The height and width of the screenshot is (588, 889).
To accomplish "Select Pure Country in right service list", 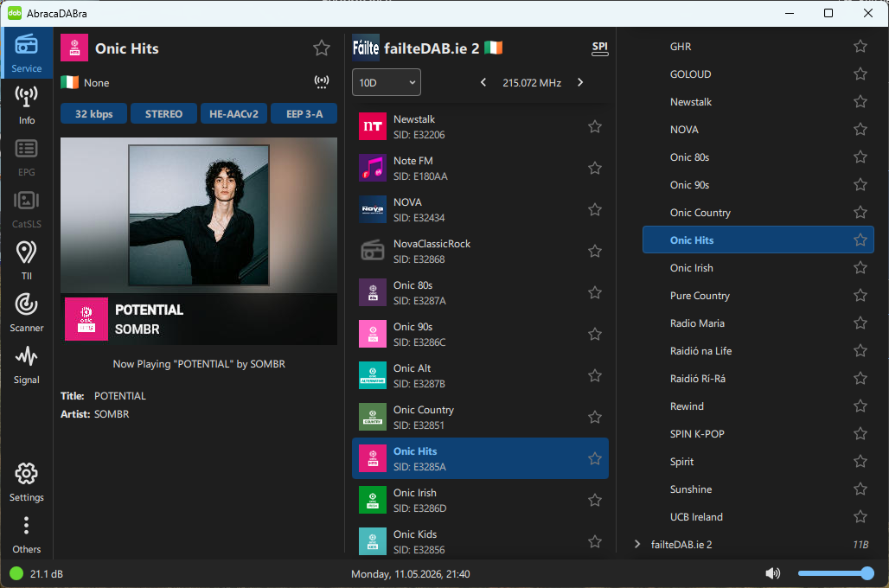I will click(758, 296).
